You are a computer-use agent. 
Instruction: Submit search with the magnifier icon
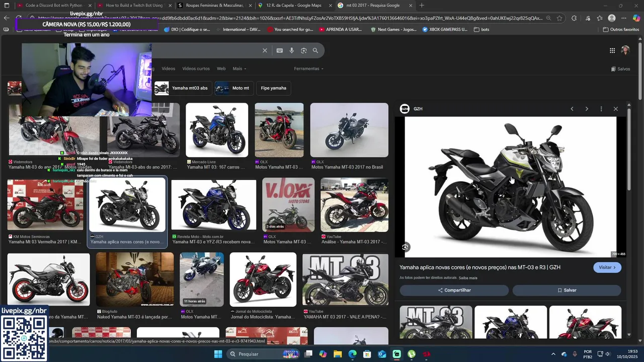[315, 50]
